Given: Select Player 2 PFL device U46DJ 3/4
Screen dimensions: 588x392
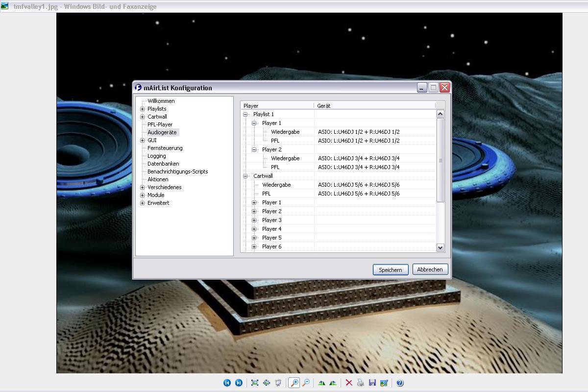Looking at the screenshot, I should (359, 167).
